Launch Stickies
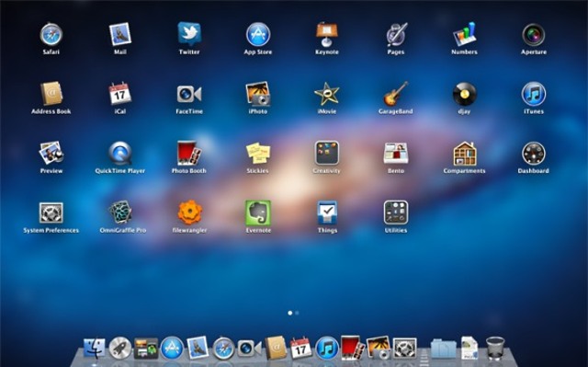The height and width of the screenshot is (367, 588). (x=258, y=153)
